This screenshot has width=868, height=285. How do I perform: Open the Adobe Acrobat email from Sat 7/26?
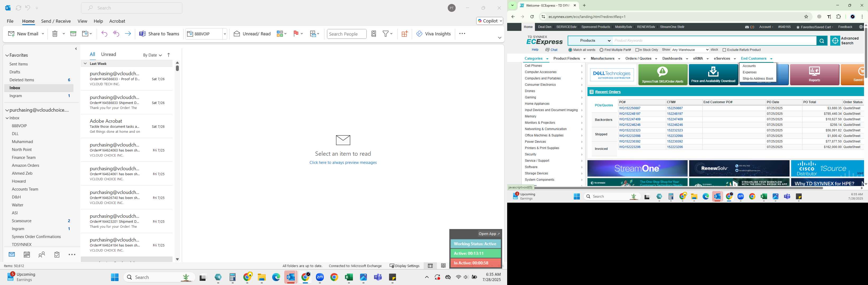(127, 126)
